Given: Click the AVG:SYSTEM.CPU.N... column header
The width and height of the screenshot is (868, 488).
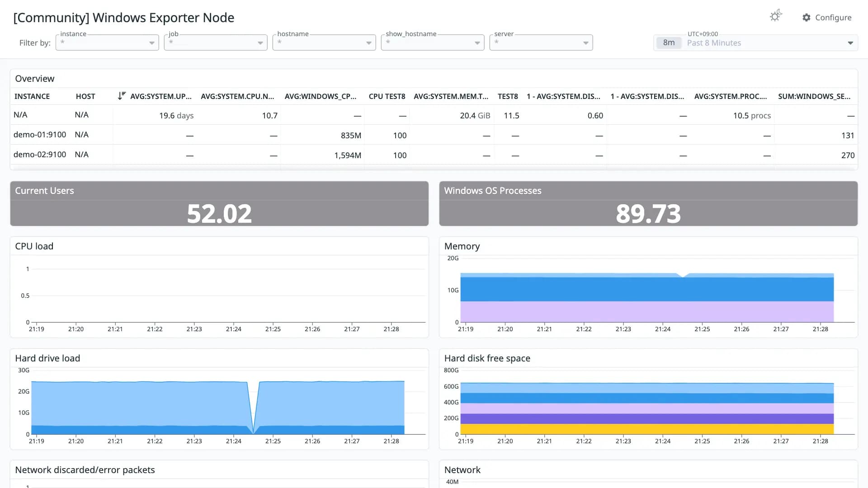Looking at the screenshot, I should [237, 96].
